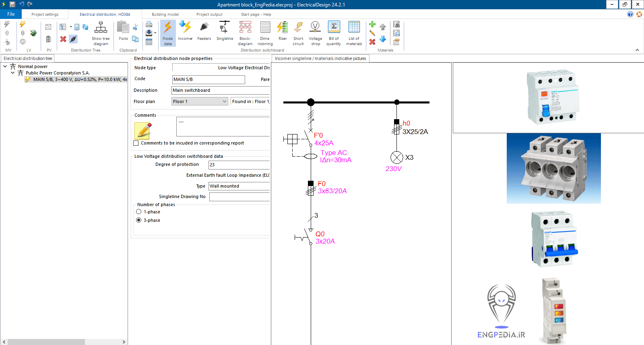644x345 pixels.
Task: Switch to the Building model tab
Action: [x=165, y=14]
